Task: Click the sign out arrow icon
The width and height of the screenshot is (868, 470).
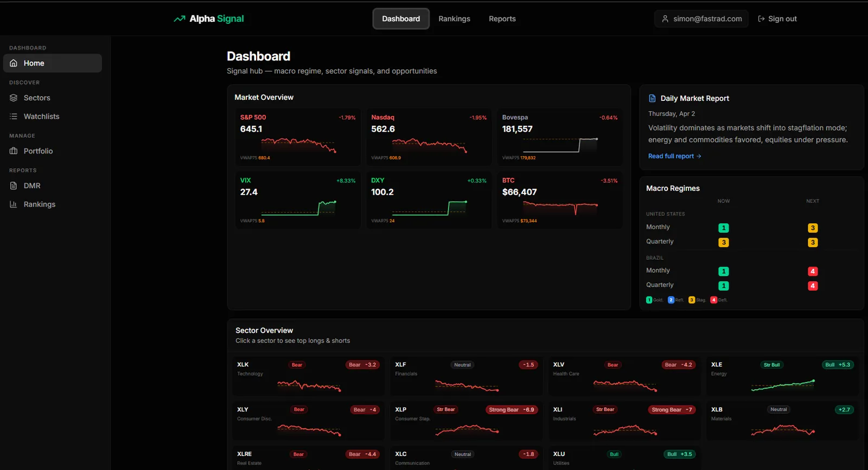Action: pyautogui.click(x=761, y=18)
